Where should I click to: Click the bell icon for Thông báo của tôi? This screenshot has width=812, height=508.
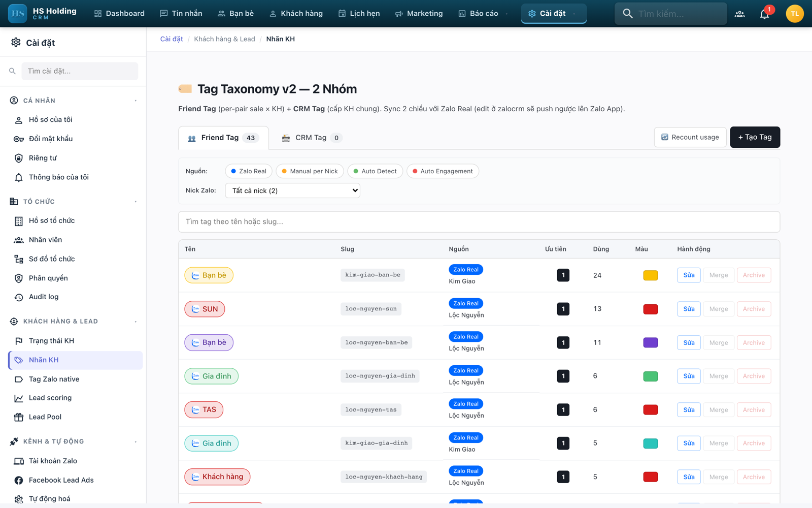coord(19,177)
